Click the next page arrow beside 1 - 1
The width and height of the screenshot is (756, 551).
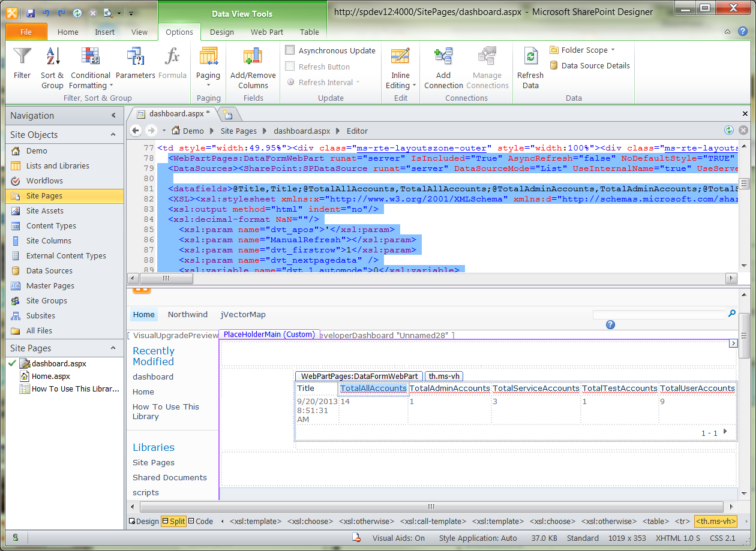(725, 432)
